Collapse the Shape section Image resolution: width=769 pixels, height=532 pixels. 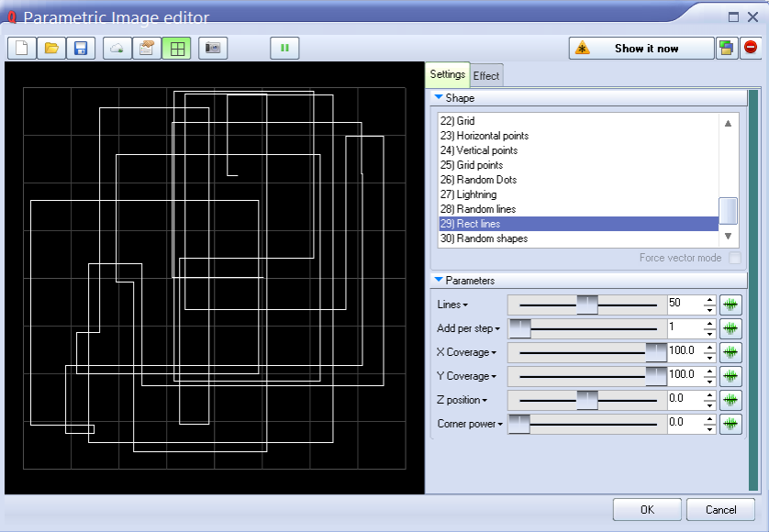click(439, 96)
